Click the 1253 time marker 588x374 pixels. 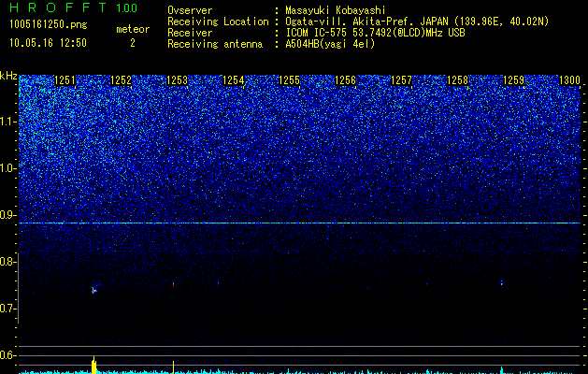[x=177, y=80]
